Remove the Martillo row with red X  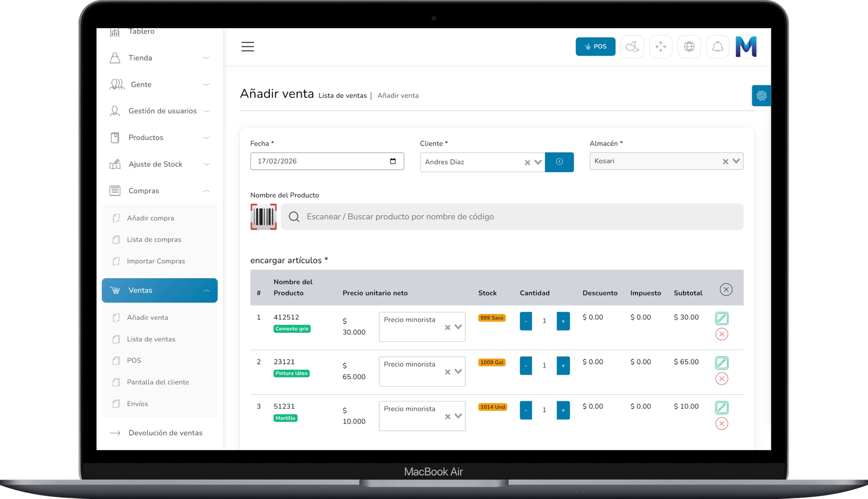[x=722, y=424]
